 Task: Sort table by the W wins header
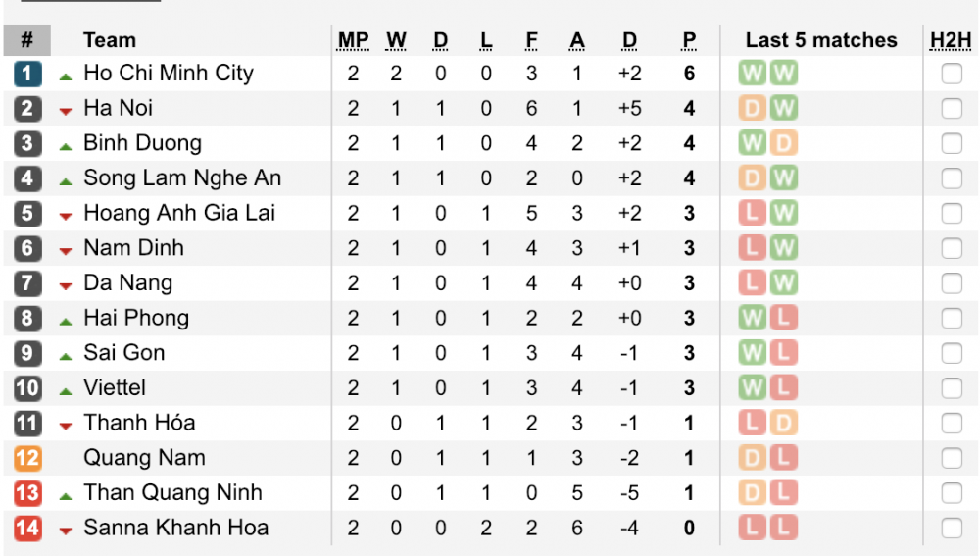click(396, 40)
